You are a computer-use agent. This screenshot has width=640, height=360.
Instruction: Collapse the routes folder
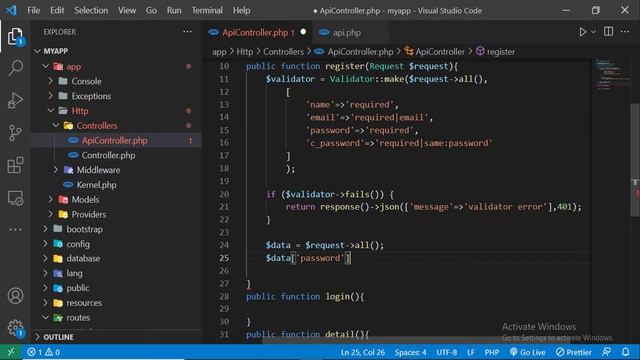click(46, 317)
